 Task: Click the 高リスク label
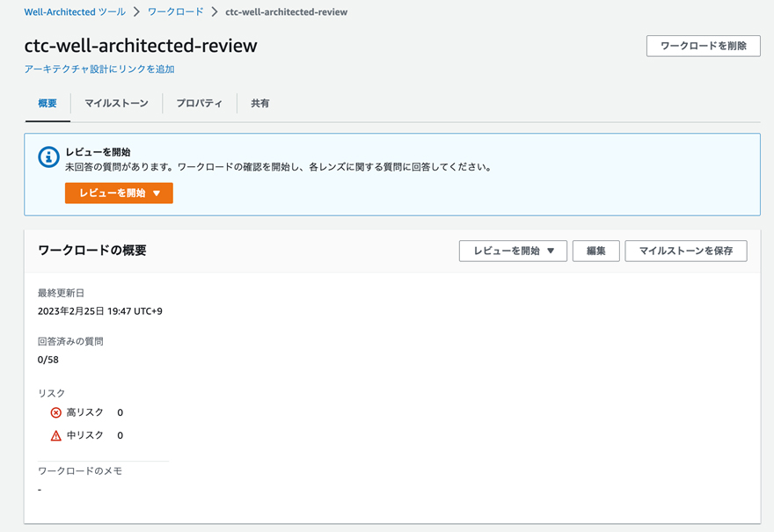(85, 412)
